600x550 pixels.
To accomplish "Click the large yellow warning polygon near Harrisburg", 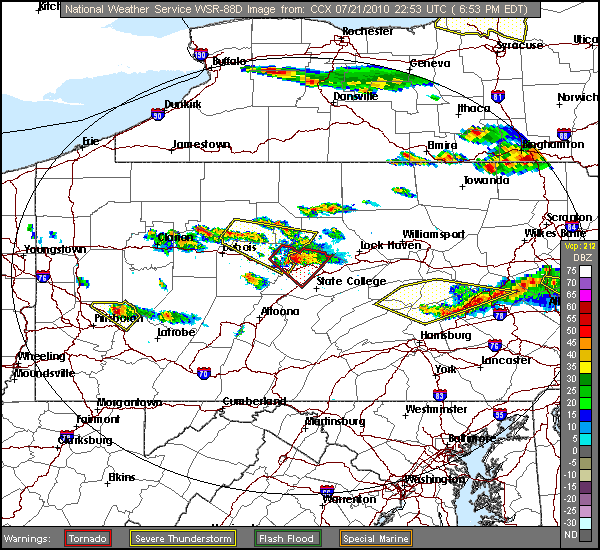I will click(435, 297).
